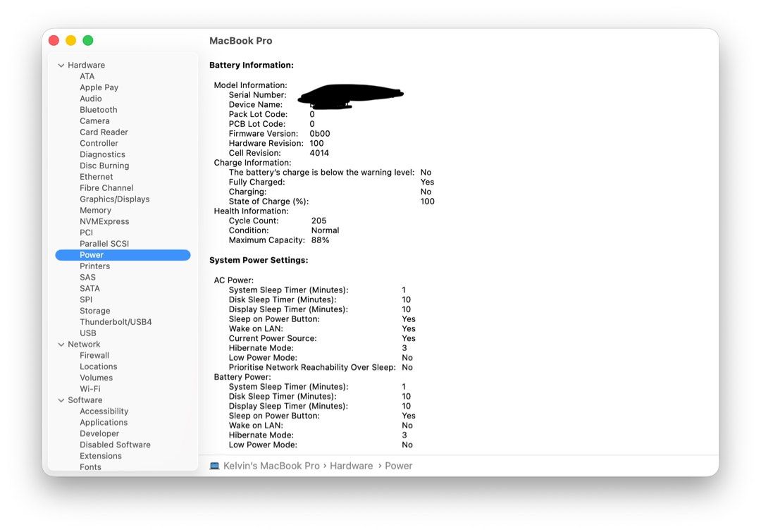Image resolution: width=761 pixels, height=532 pixels.
Task: Click the Condition value Normal
Action: pyautogui.click(x=325, y=230)
